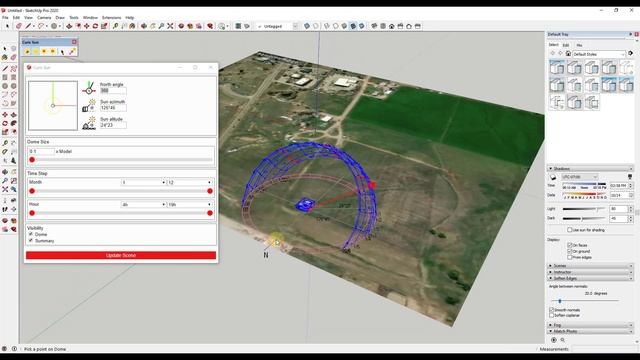Open the Camera menu
The height and width of the screenshot is (360, 640).
[44, 18]
